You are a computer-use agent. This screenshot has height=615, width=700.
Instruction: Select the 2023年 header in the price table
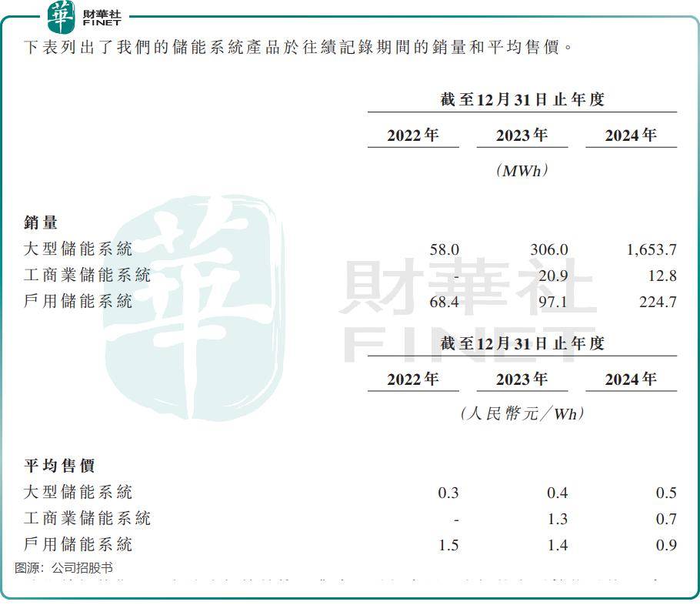522,379
